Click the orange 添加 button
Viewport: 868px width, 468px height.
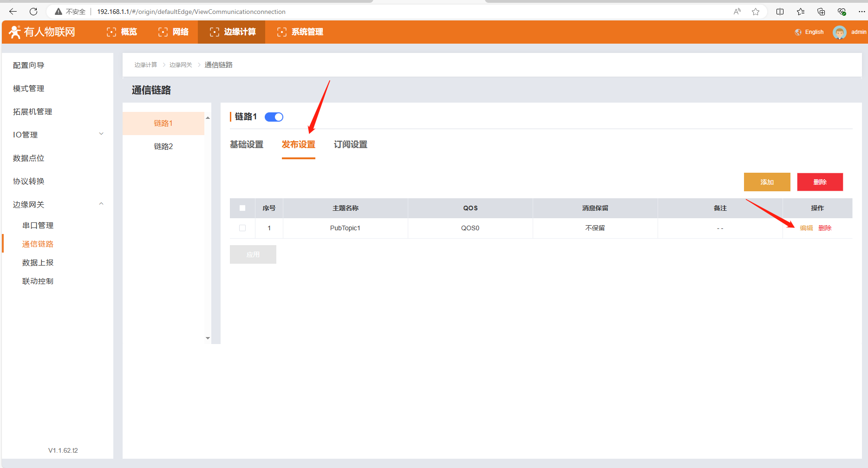[767, 182]
